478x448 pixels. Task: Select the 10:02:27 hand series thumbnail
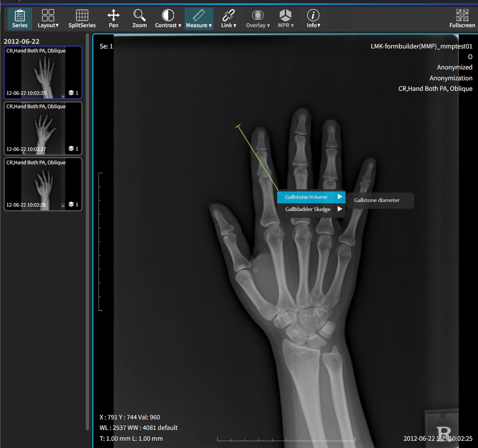pyautogui.click(x=43, y=128)
